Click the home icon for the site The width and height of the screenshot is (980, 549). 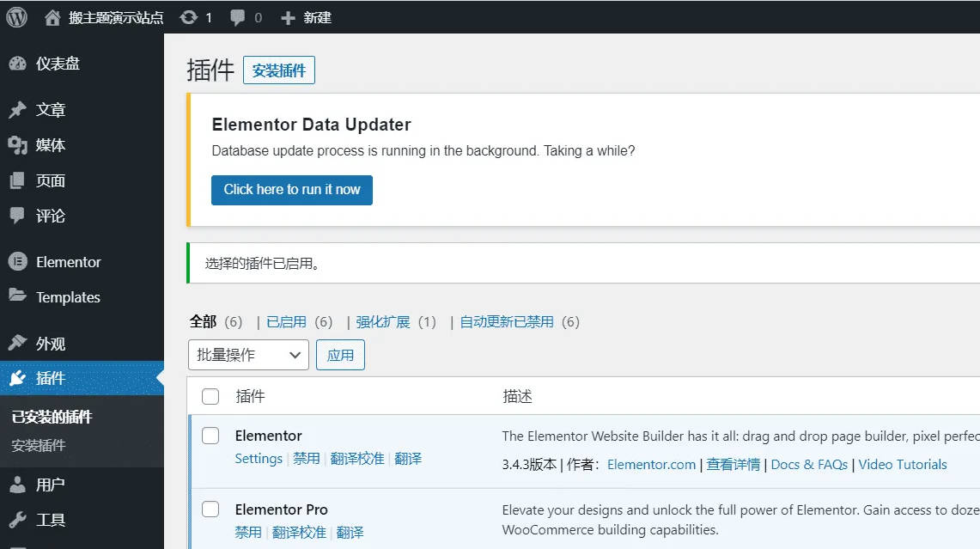[52, 17]
